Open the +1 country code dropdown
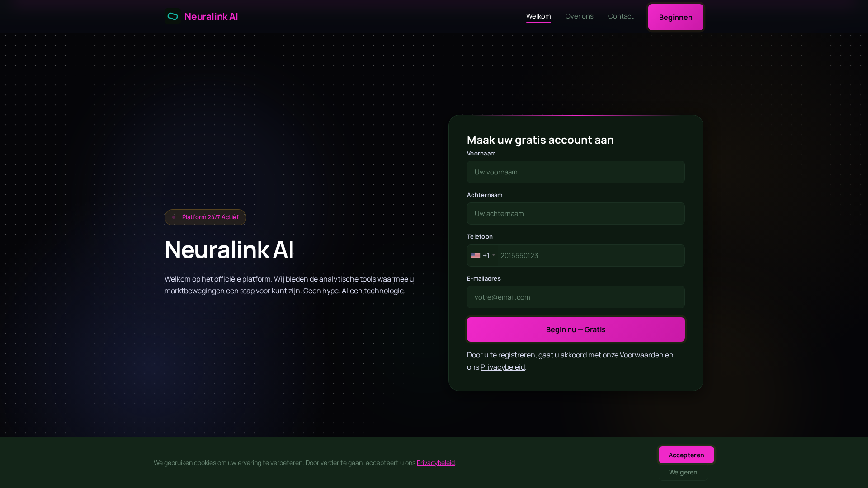 (x=483, y=256)
